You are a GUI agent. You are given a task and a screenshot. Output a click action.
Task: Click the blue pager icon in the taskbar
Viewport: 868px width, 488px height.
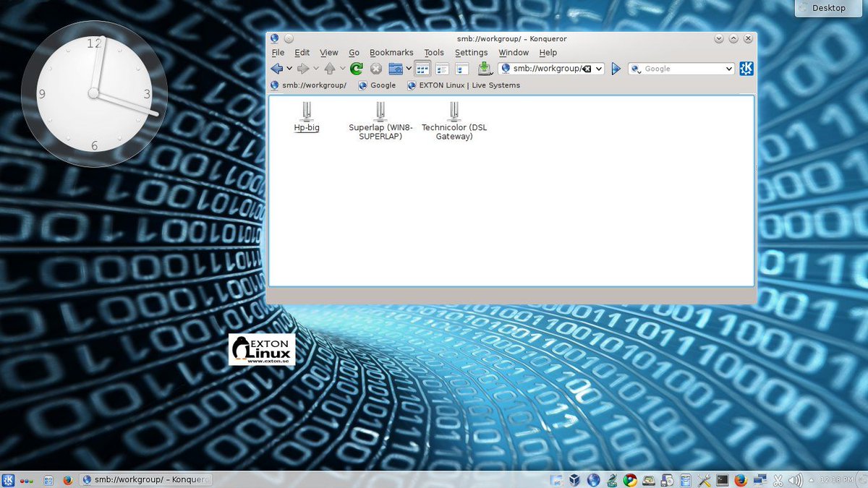[x=49, y=479]
